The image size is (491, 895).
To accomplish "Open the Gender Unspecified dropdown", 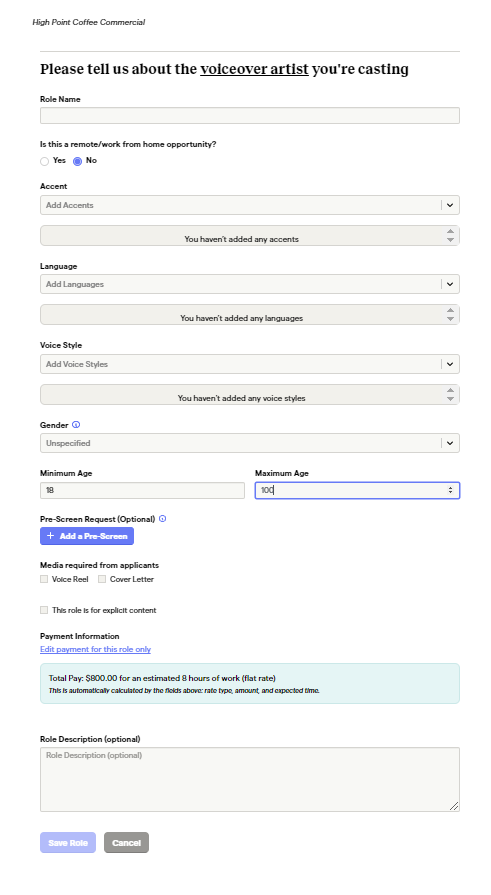I will tap(249, 443).
